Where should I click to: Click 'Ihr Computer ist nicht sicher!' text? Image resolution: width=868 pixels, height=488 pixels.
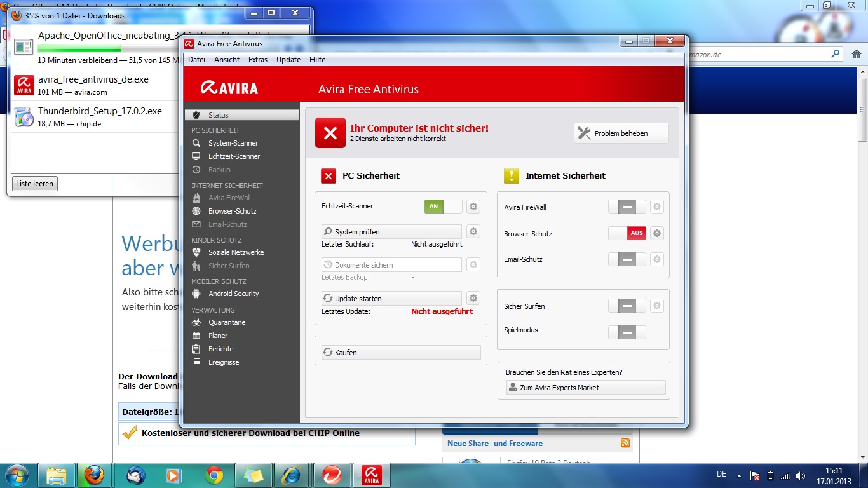pyautogui.click(x=419, y=128)
